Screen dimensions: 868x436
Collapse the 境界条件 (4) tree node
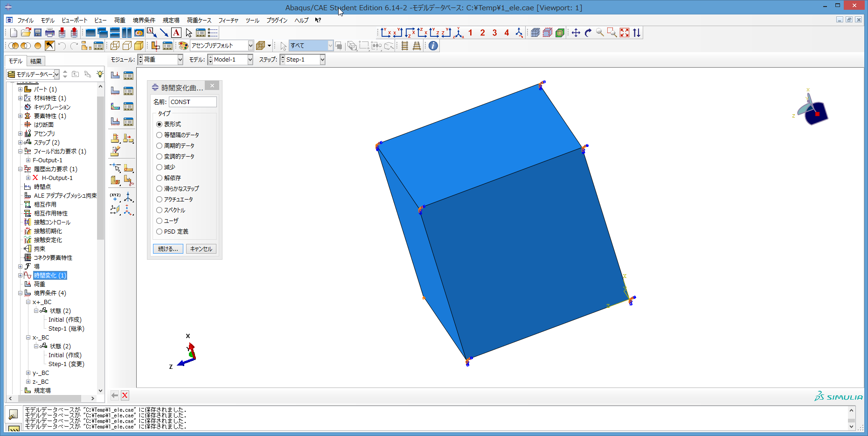pyautogui.click(x=20, y=293)
